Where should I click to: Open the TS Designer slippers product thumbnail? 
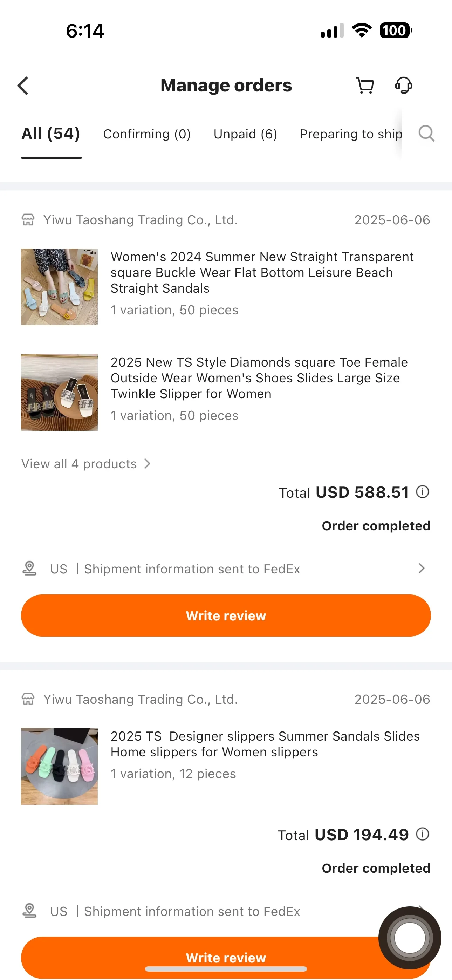(59, 766)
